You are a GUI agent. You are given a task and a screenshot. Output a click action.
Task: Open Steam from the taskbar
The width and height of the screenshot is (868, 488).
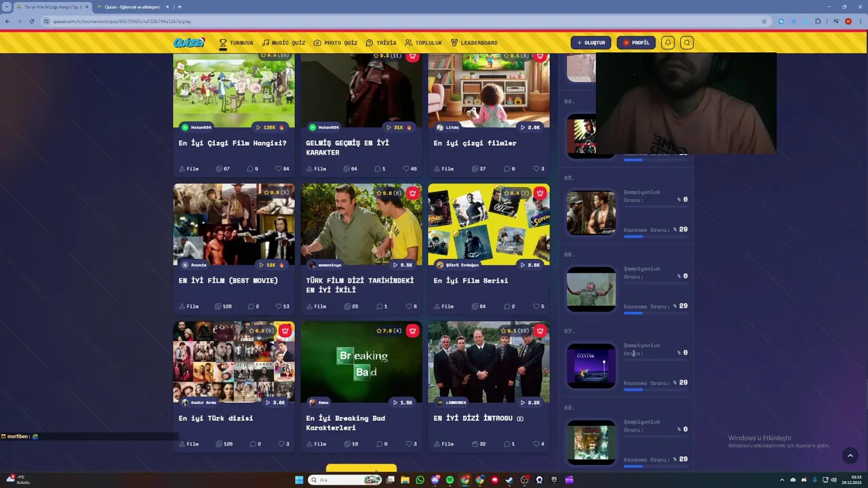coord(509,480)
